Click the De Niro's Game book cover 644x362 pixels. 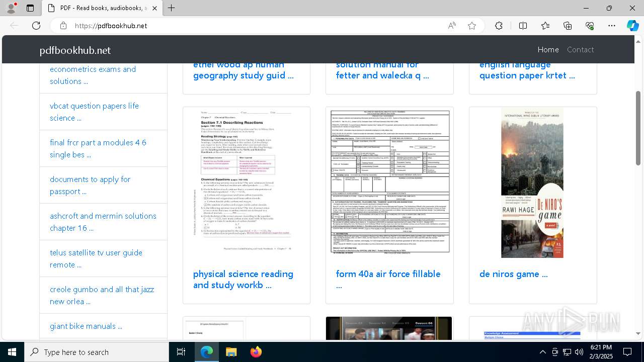pos(532,183)
